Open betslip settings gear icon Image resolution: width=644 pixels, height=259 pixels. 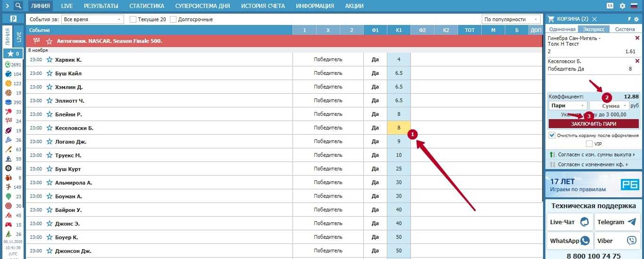coord(636,19)
